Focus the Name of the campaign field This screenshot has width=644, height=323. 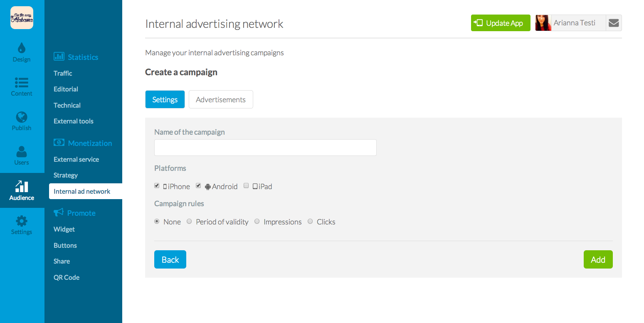click(x=265, y=148)
